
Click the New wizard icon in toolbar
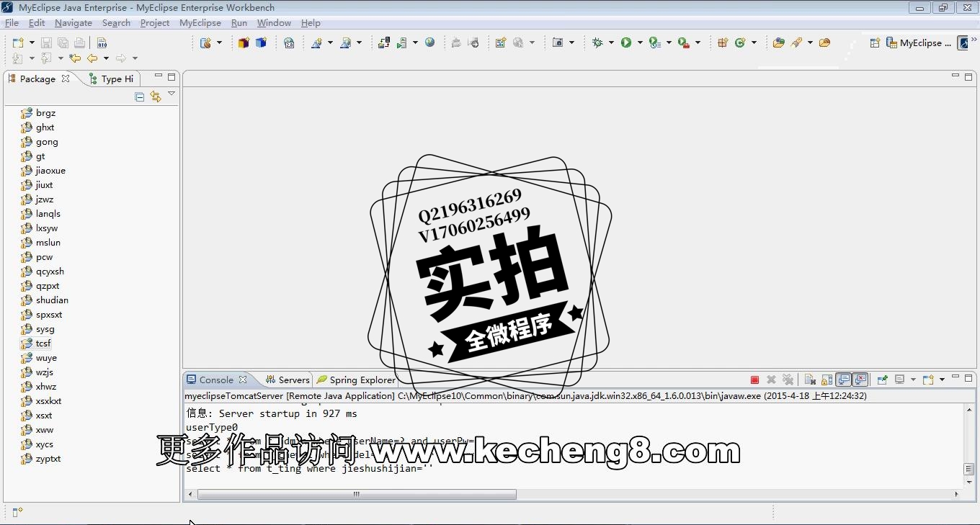point(18,43)
